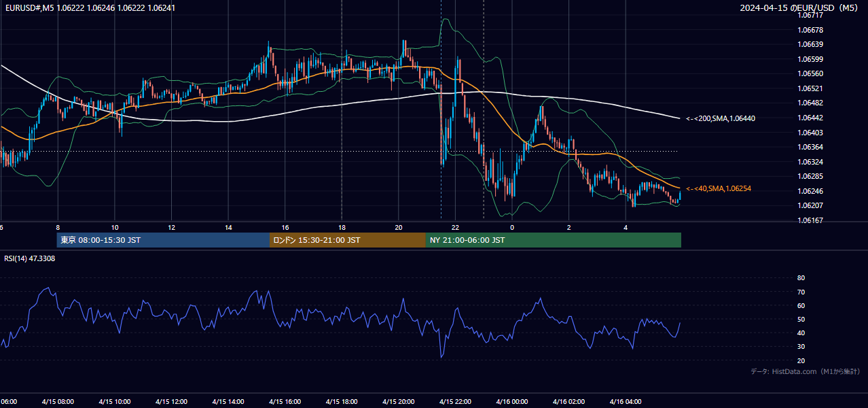Click the 4/15 12:00 bottom time label
The width and height of the screenshot is (868, 408).
171,401
